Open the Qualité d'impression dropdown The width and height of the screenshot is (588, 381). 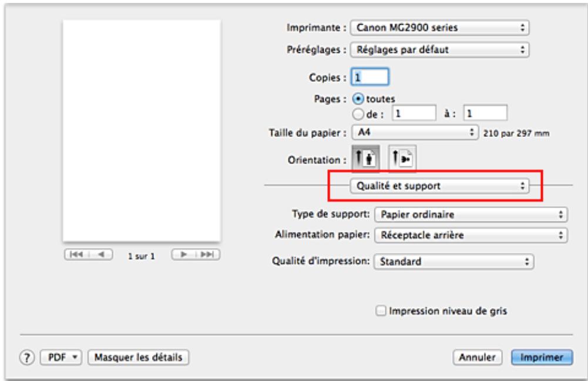click(453, 262)
